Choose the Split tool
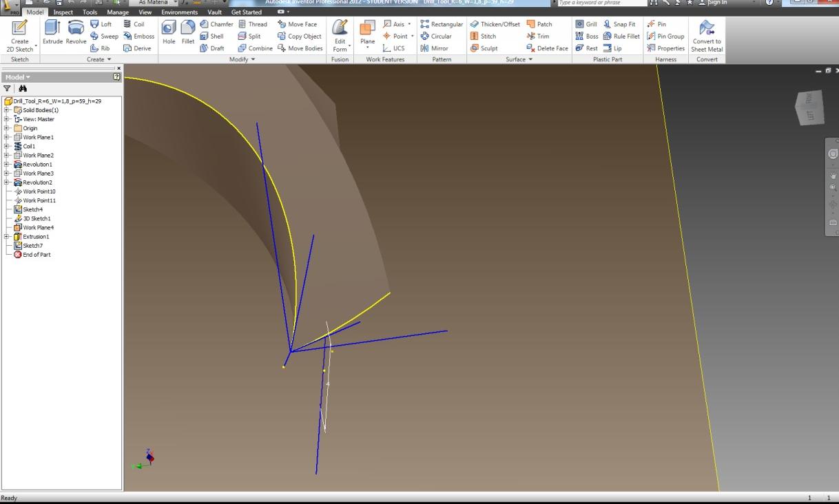This screenshot has width=839, height=504. click(249, 36)
